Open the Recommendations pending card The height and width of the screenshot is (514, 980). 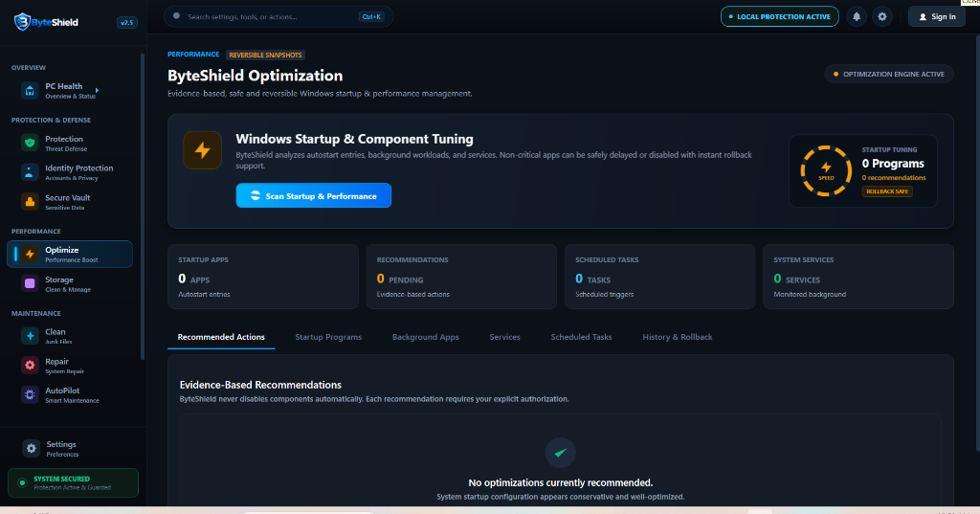point(461,277)
